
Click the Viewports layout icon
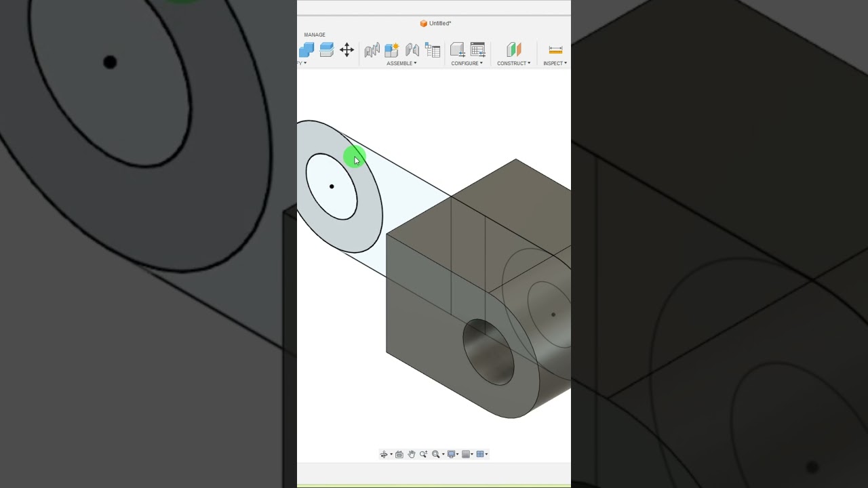coord(480,454)
